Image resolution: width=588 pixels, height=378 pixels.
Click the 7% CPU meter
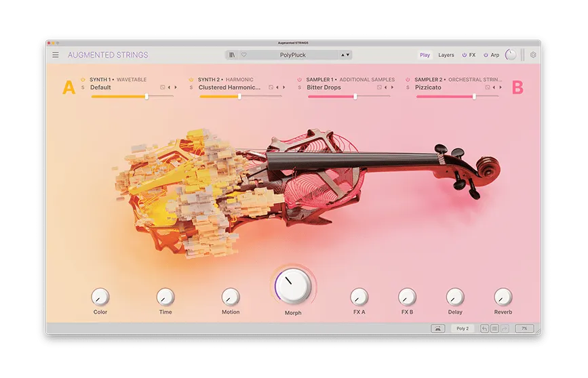point(524,329)
